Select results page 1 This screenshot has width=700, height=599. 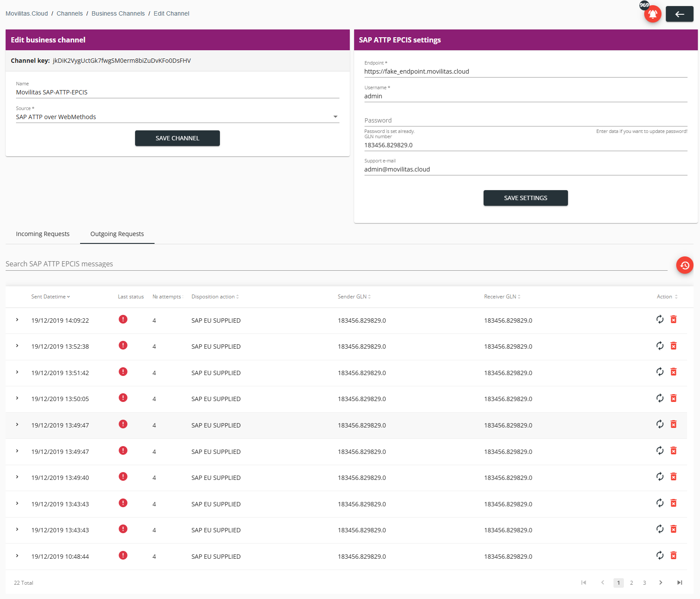[619, 583]
